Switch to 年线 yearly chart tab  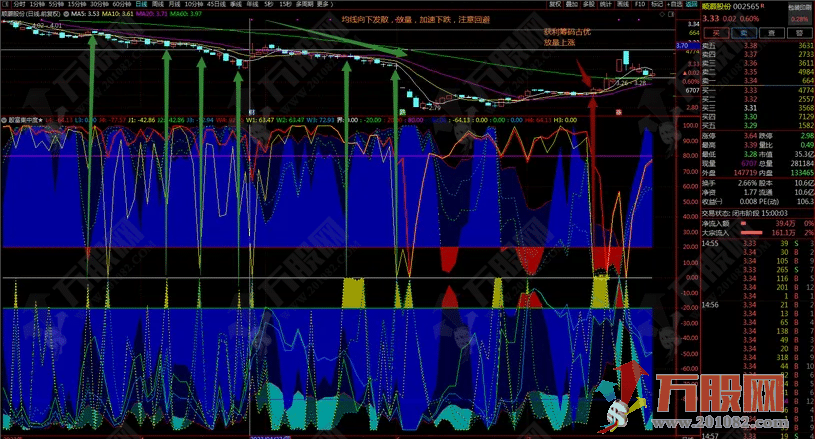click(252, 4)
